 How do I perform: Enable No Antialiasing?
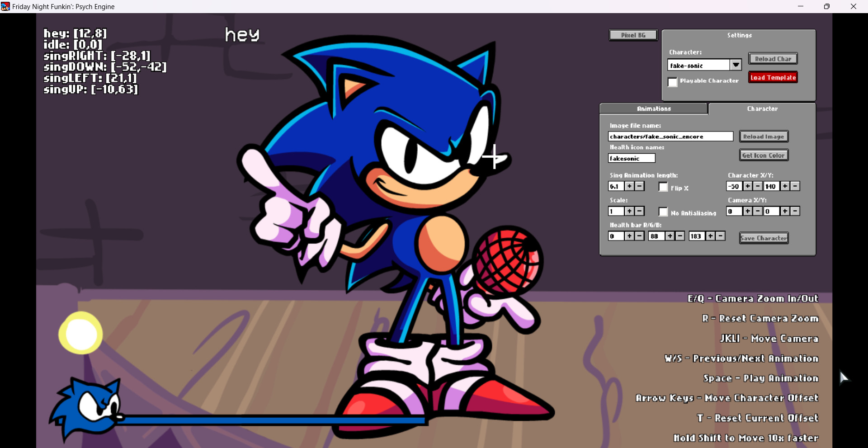tap(663, 212)
